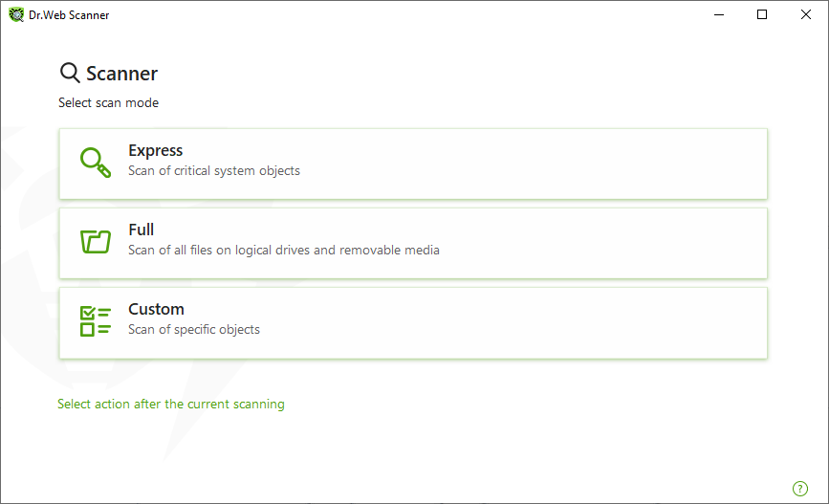The height and width of the screenshot is (504, 829).
Task: Click the Full scan folder icon
Action: tap(95, 241)
